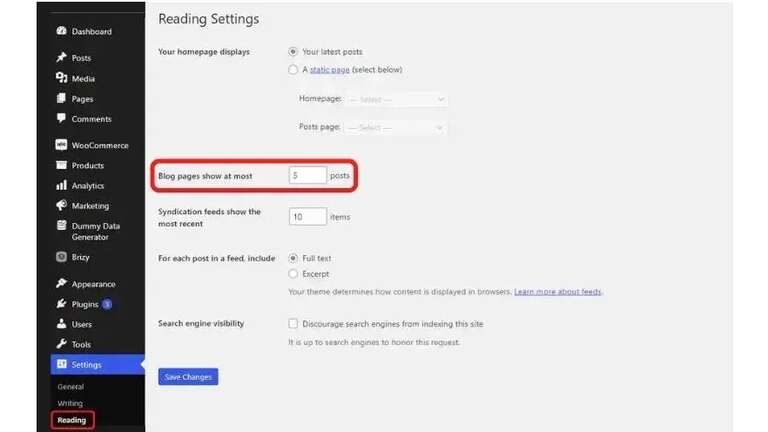768x432 pixels.
Task: Open the Tools menu item
Action: tap(81, 344)
